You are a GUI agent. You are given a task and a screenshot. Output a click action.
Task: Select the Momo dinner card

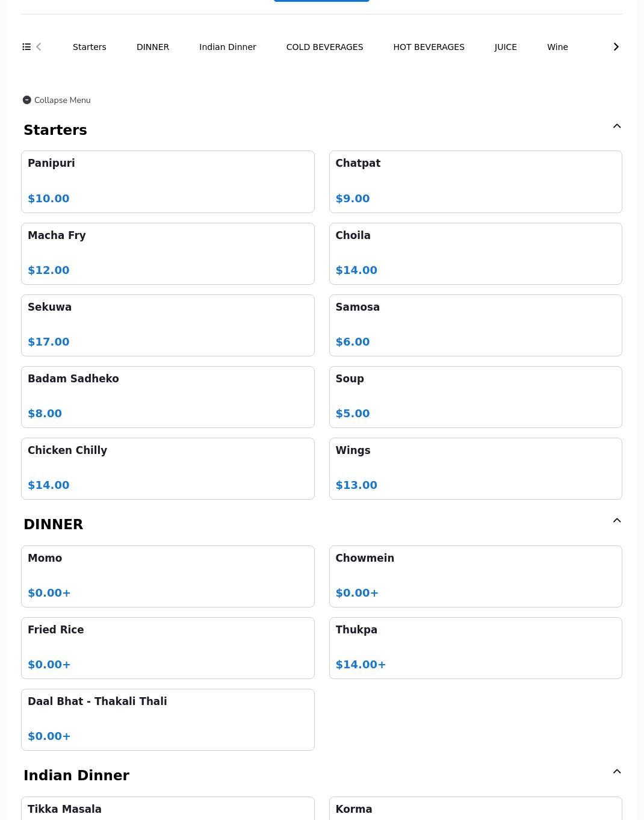pos(168,576)
